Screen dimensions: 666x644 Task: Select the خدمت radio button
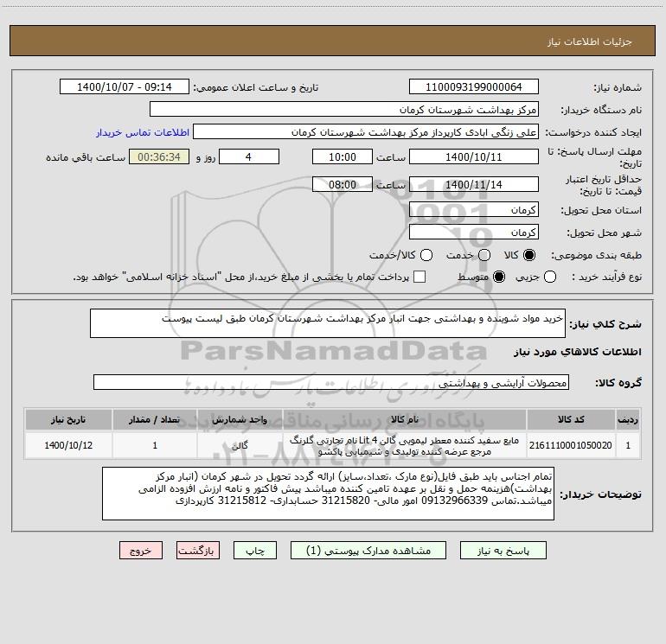[x=484, y=255]
